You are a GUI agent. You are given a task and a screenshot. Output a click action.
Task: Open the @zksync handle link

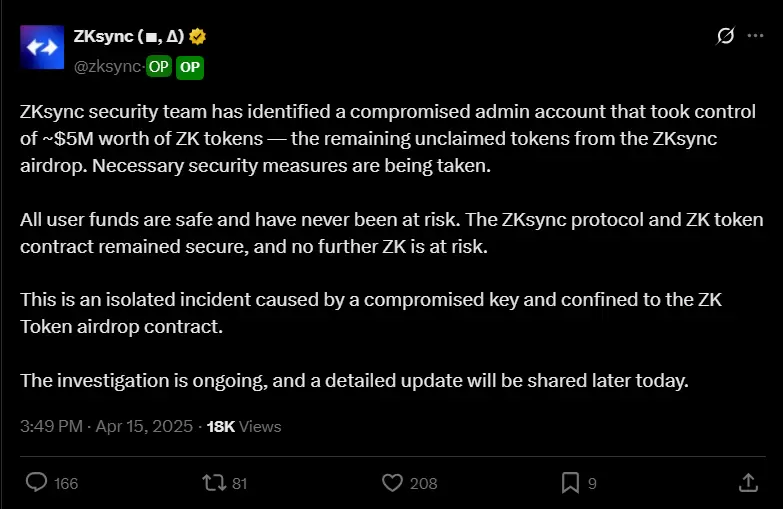[x=108, y=66]
